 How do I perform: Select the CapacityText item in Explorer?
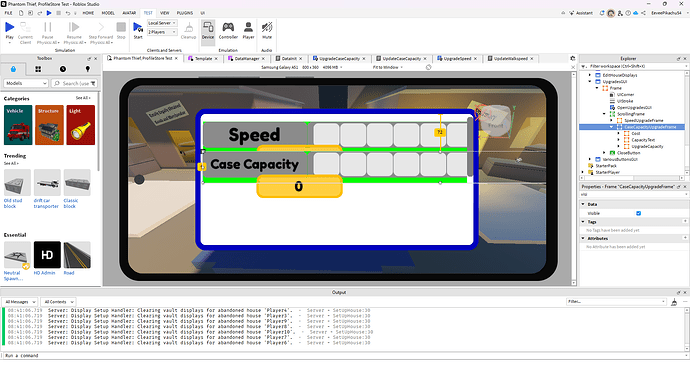tap(643, 140)
